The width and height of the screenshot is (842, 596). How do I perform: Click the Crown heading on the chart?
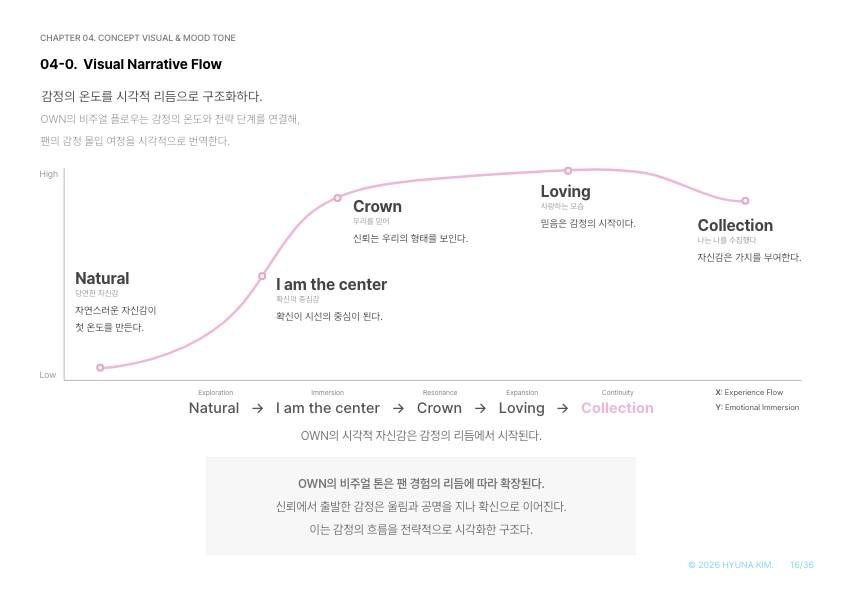[x=378, y=206]
